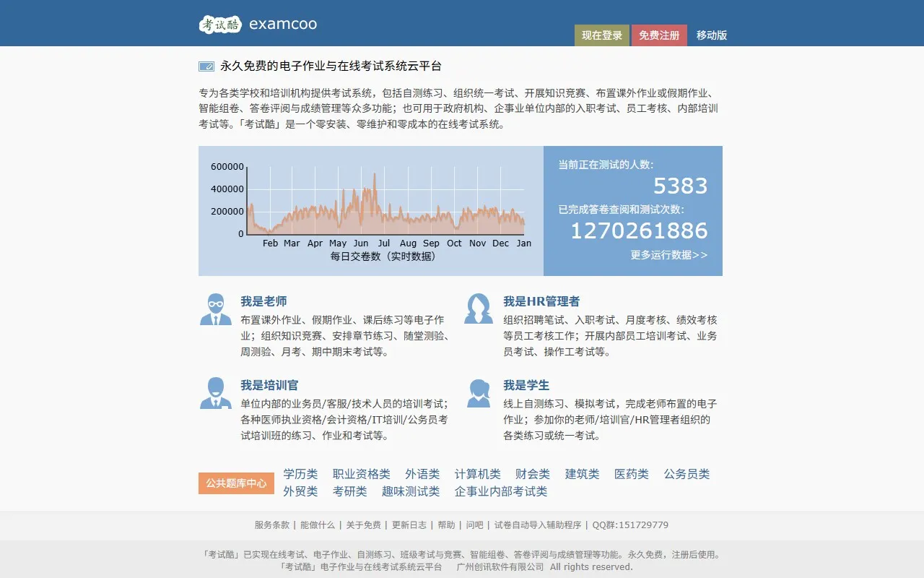Click the 考试酷 examcoo logo

click(x=258, y=24)
